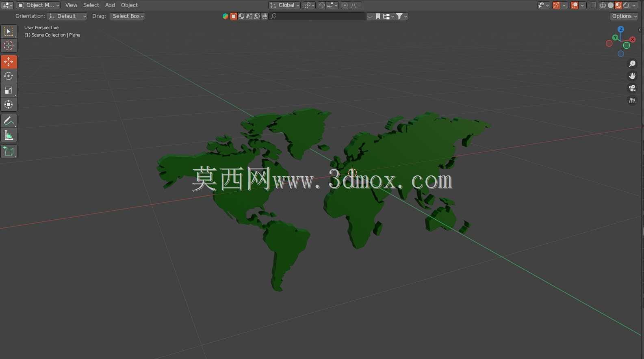
Task: Select the Scale tool
Action: pyautogui.click(x=9, y=90)
